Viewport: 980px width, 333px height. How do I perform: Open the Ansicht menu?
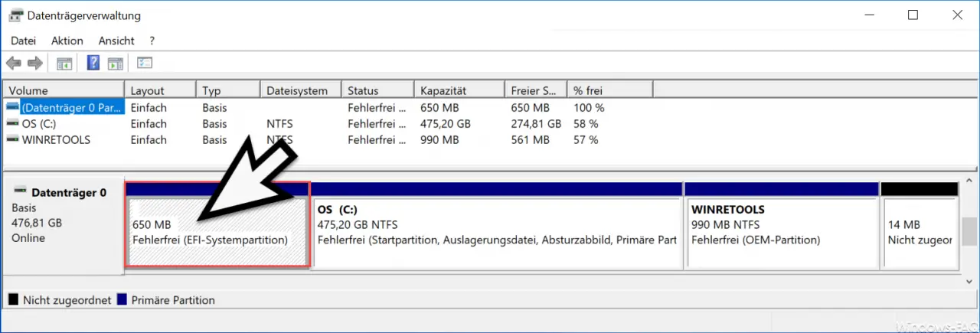point(116,41)
